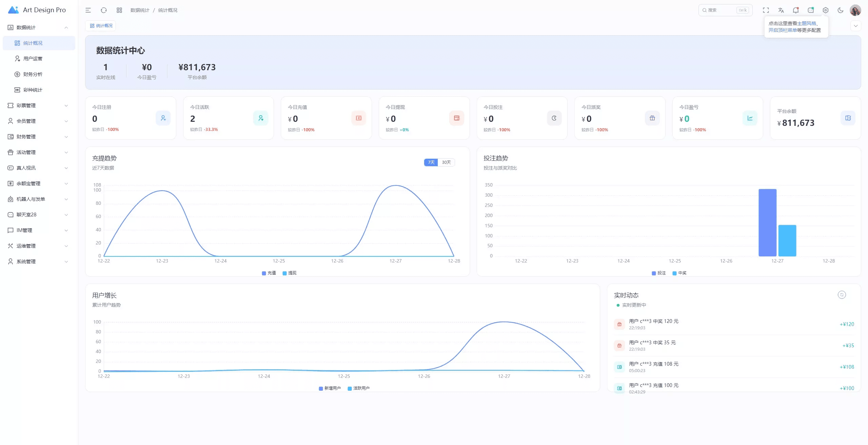
Task: Click the 数据统计 breadcrumb
Action: (x=140, y=10)
